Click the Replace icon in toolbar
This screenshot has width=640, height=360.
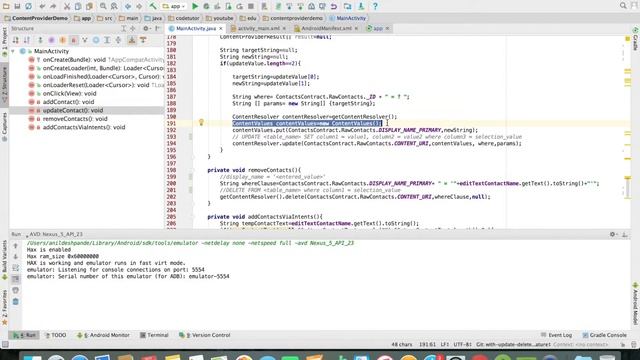point(114,6)
